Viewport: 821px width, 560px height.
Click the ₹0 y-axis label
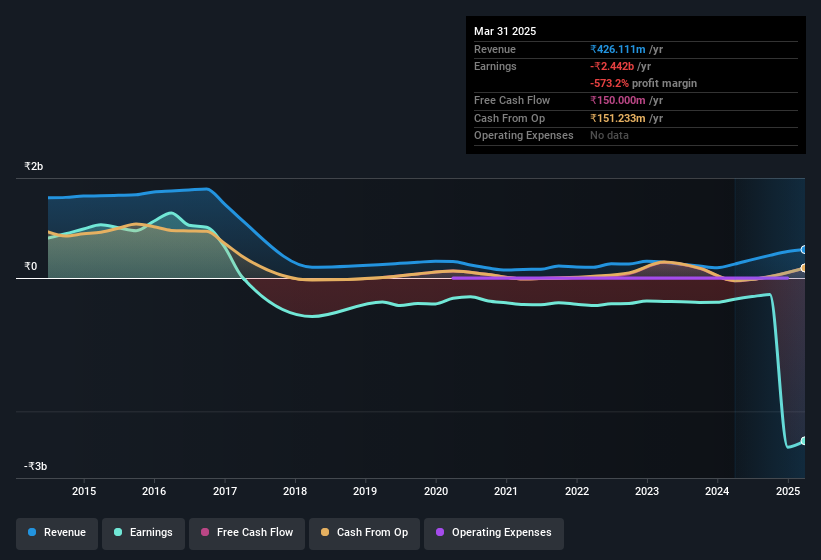[x=30, y=266]
